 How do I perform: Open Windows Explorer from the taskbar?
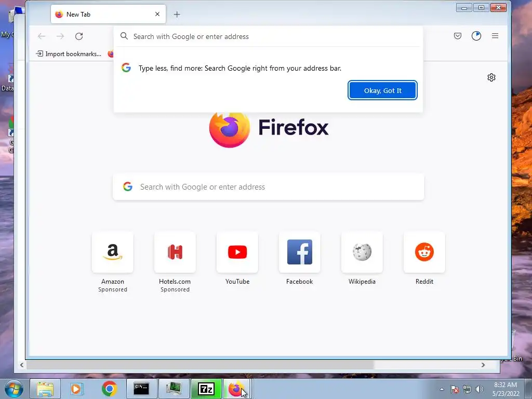[45, 389]
